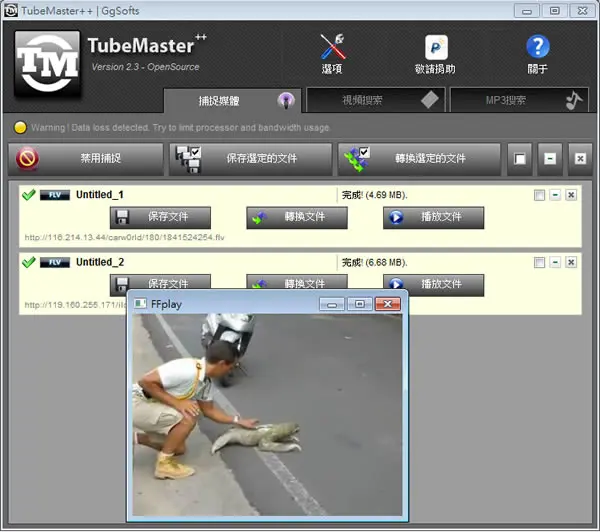
Task: Open the 選項 options tools icon
Action: [333, 47]
